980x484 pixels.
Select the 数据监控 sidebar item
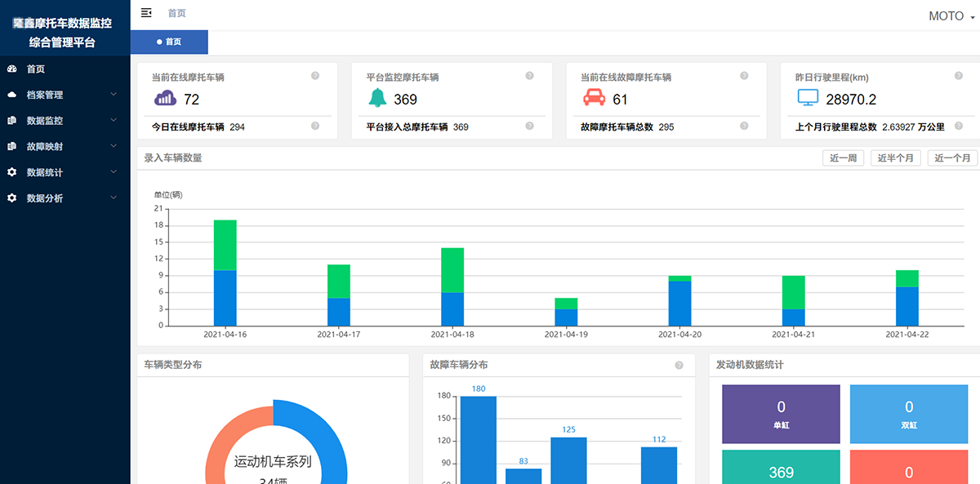pos(65,121)
